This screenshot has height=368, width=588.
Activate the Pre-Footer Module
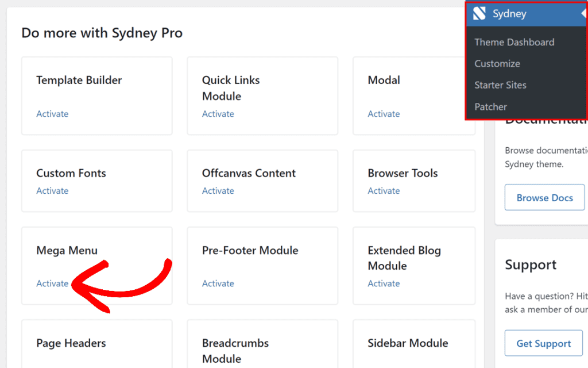click(218, 283)
